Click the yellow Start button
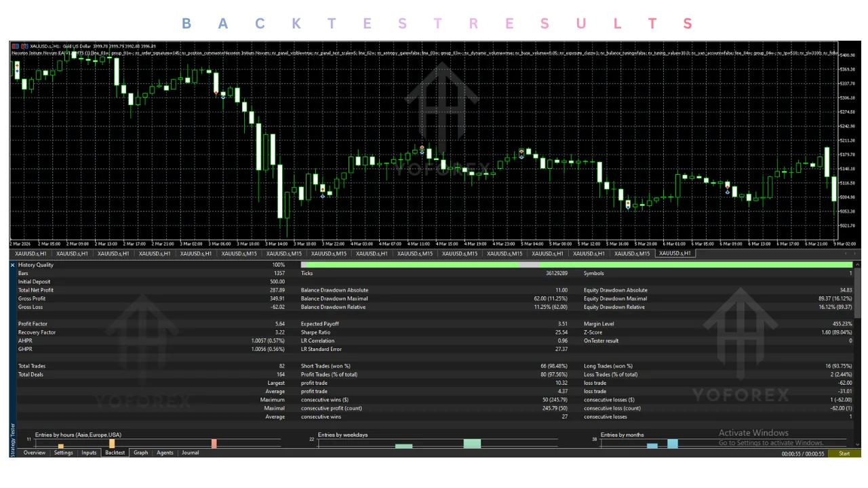Viewport: 868px width, 488px height. tap(844, 453)
